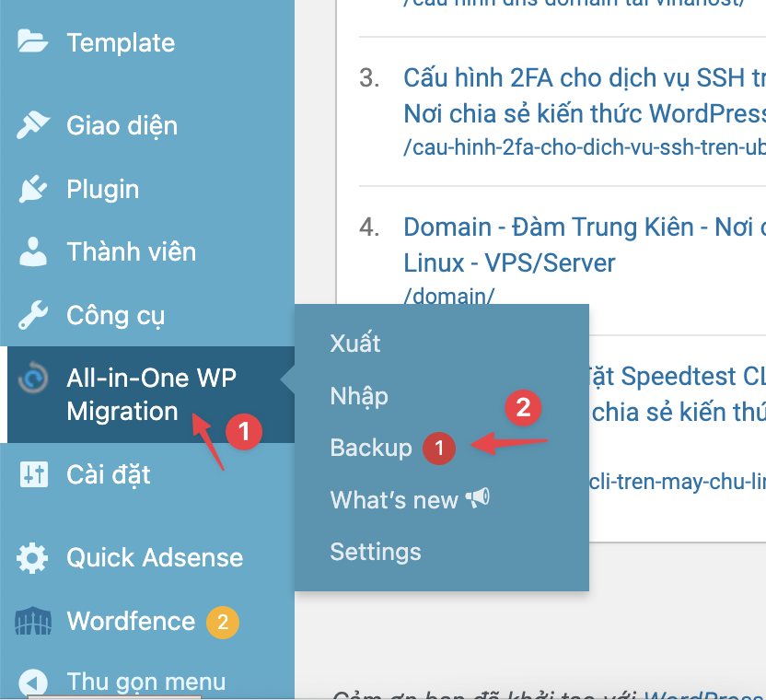Click the Thành viên user icon

[33, 251]
